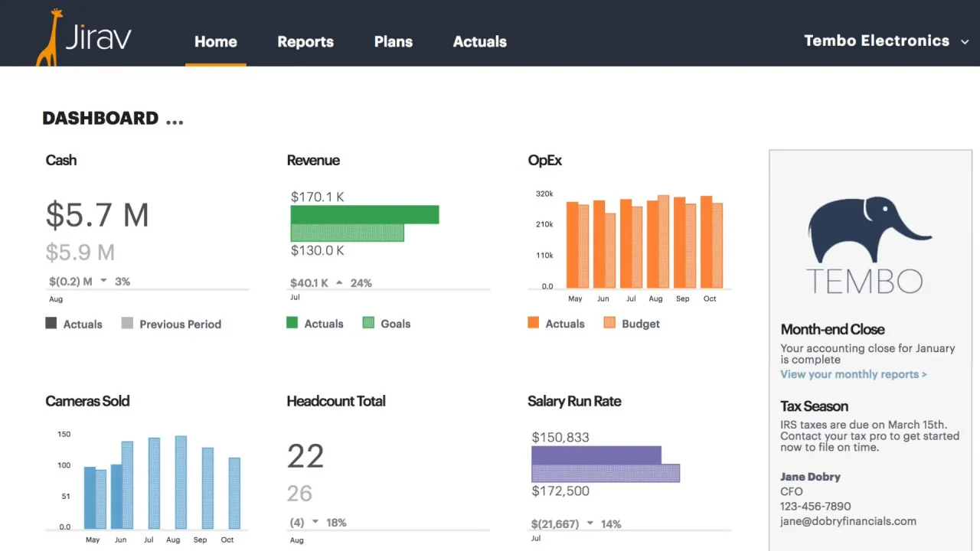The image size is (980, 551).
Task: Click the orange Actuals legend swatch under OpEx
Action: [534, 323]
